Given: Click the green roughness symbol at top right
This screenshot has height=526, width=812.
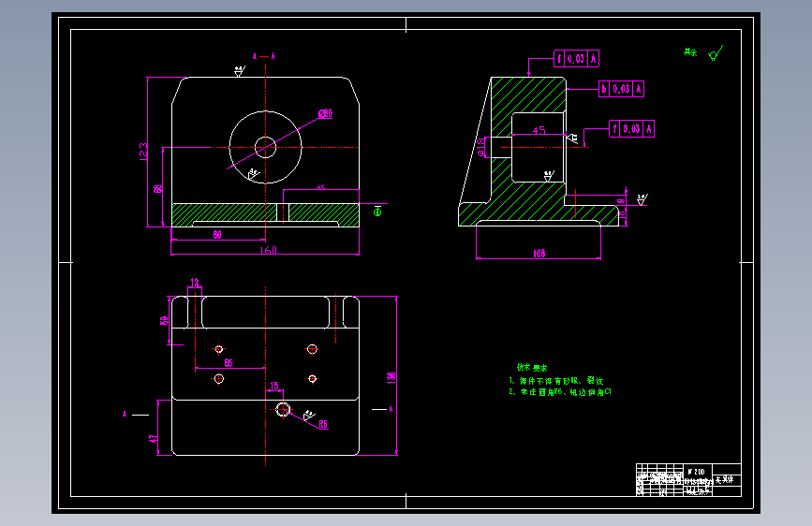Looking at the screenshot, I should (716, 52).
